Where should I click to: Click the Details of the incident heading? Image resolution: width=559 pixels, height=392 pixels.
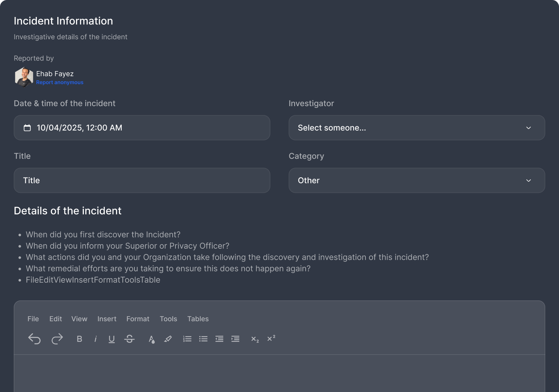pyautogui.click(x=68, y=211)
